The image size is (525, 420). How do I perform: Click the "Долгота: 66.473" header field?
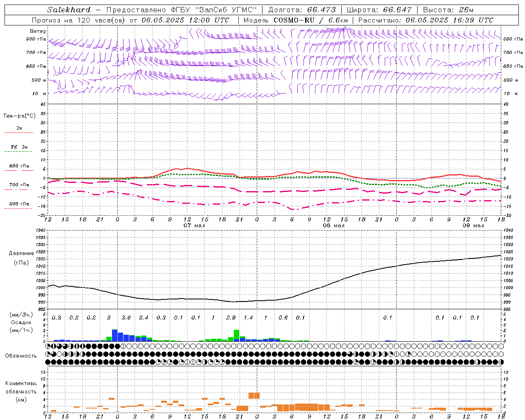point(302,10)
